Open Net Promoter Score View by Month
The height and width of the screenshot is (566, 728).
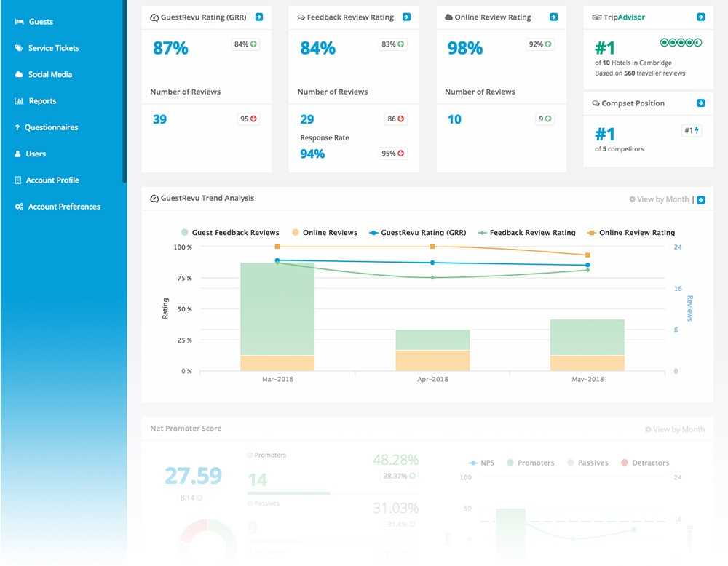tap(675, 429)
